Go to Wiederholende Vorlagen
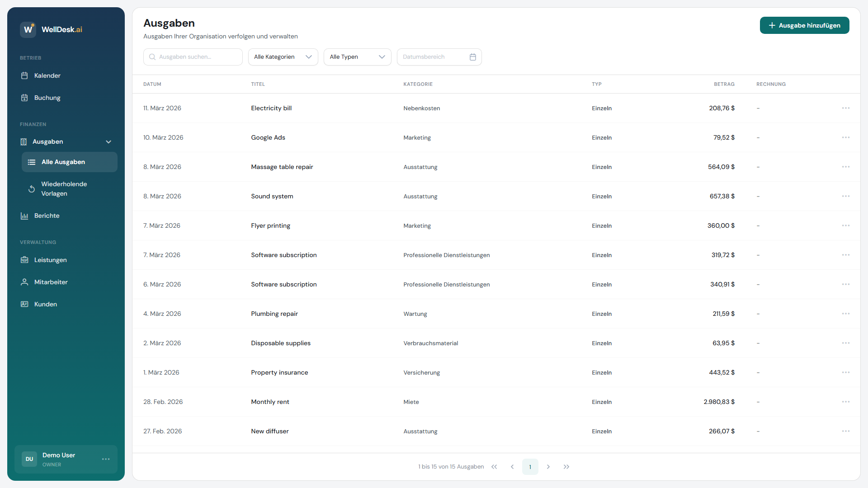Viewport: 868px width, 488px height. point(64,188)
